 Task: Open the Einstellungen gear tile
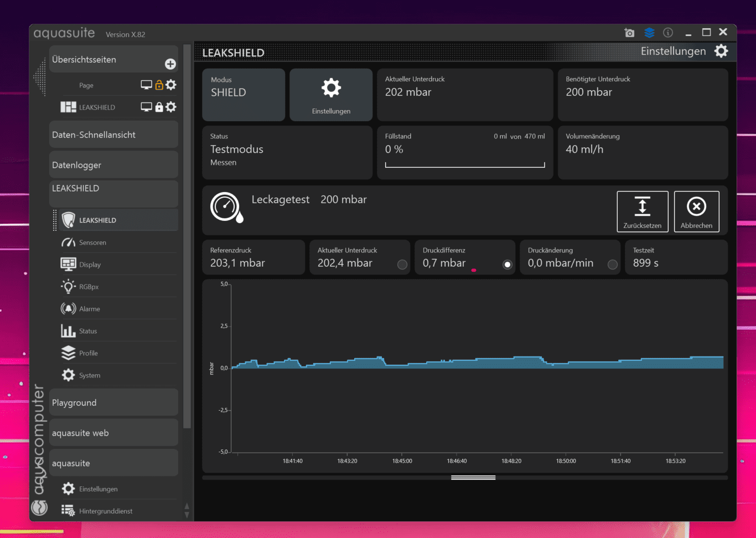[331, 95]
